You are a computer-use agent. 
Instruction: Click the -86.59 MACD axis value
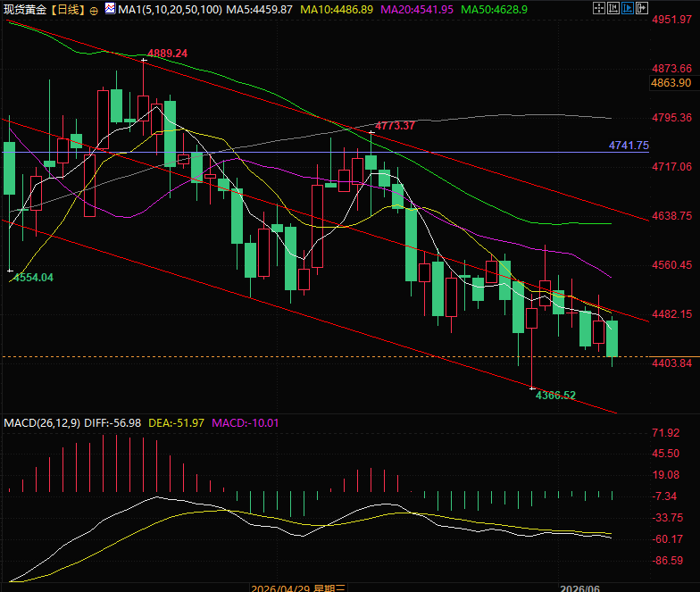click(x=668, y=561)
